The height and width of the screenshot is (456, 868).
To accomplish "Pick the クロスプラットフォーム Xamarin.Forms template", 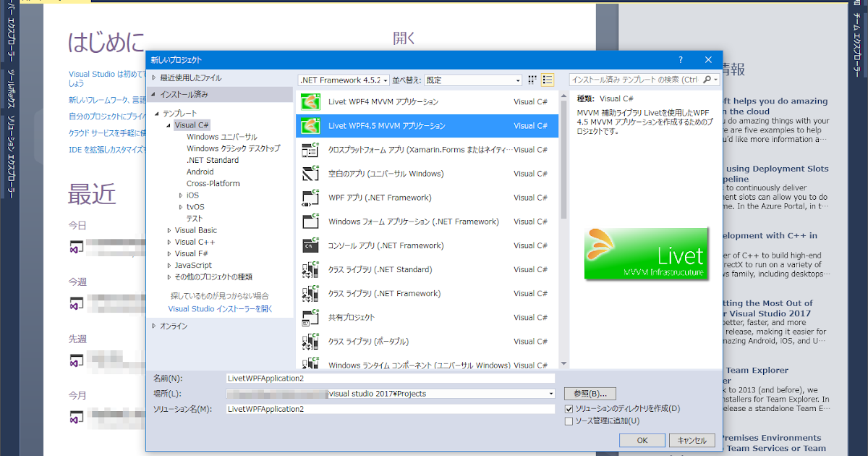I will 405,149.
